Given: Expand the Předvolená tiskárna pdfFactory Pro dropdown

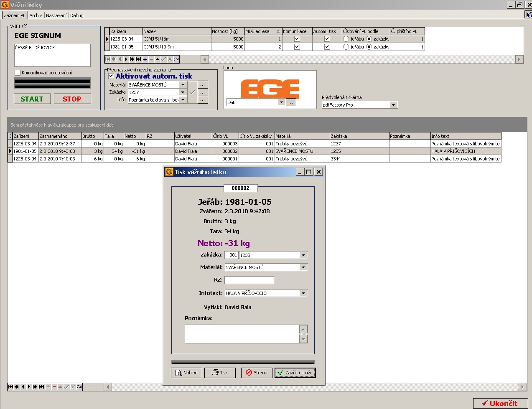Looking at the screenshot, I should pos(393,105).
